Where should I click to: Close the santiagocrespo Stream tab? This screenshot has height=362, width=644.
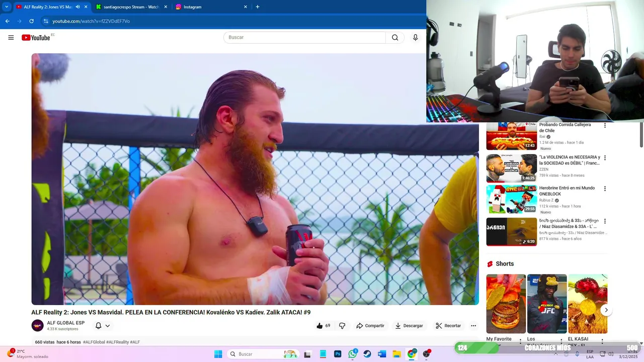click(166, 7)
